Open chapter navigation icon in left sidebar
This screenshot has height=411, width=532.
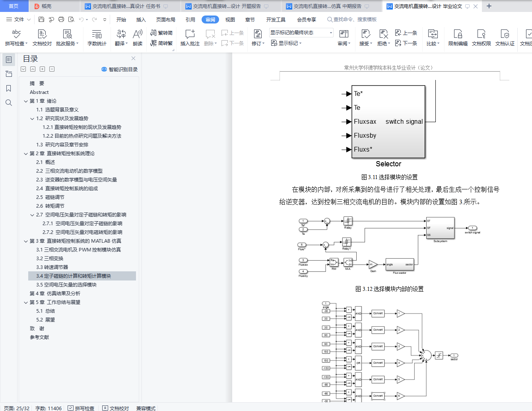point(9,74)
